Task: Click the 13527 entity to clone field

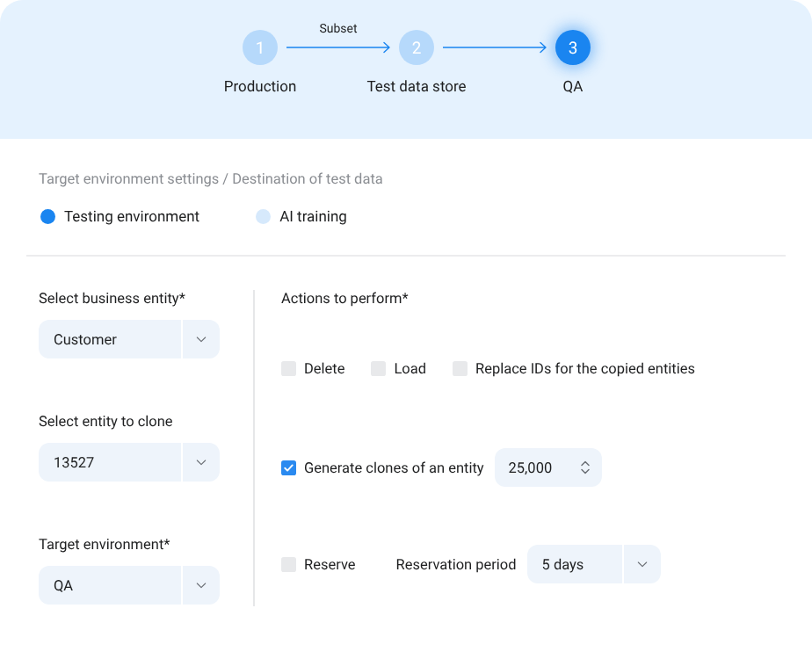Action: tap(110, 462)
